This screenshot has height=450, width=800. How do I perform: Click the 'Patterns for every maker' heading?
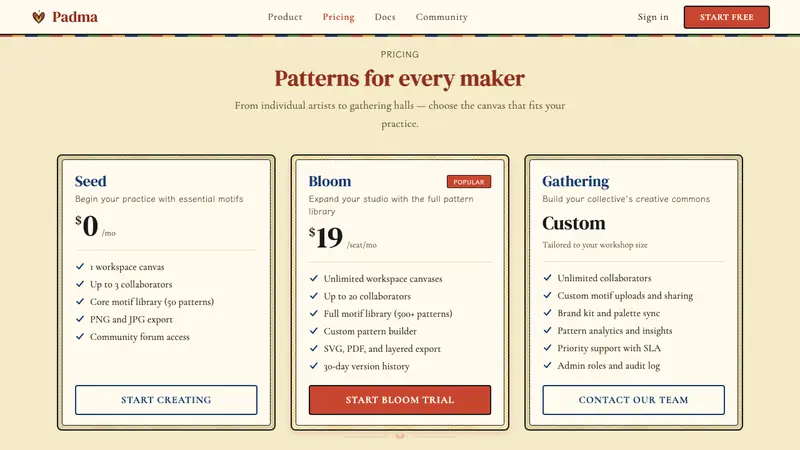pos(399,79)
